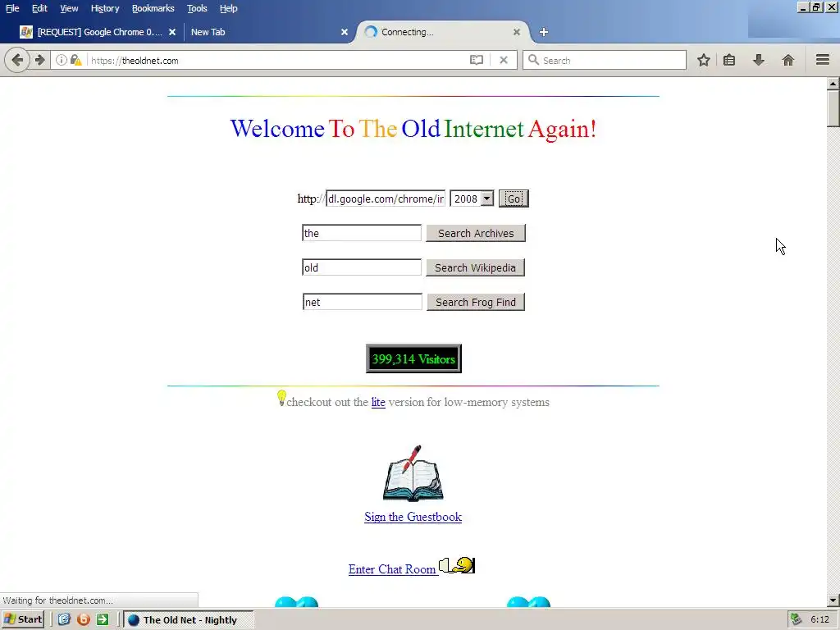Click the Search Archives button
The image size is (840, 630).
click(476, 233)
